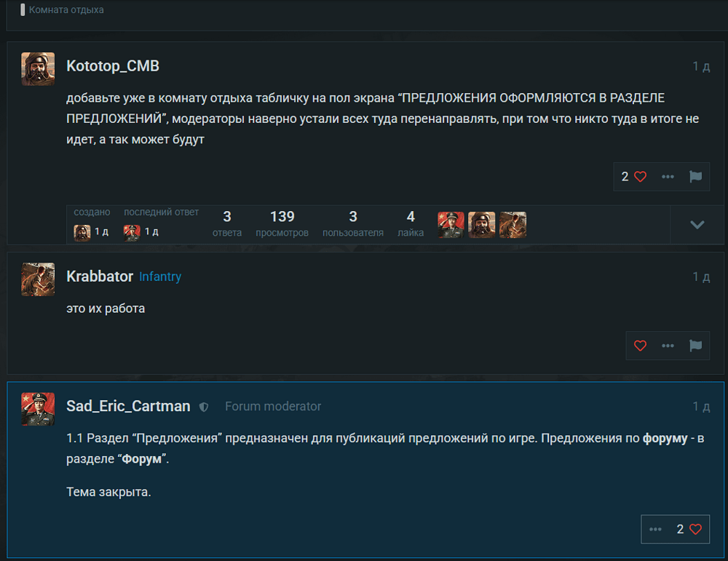Click the 1 д timestamp on Sad_Eric_Cartman's post
This screenshot has height=561, width=728.
701,407
